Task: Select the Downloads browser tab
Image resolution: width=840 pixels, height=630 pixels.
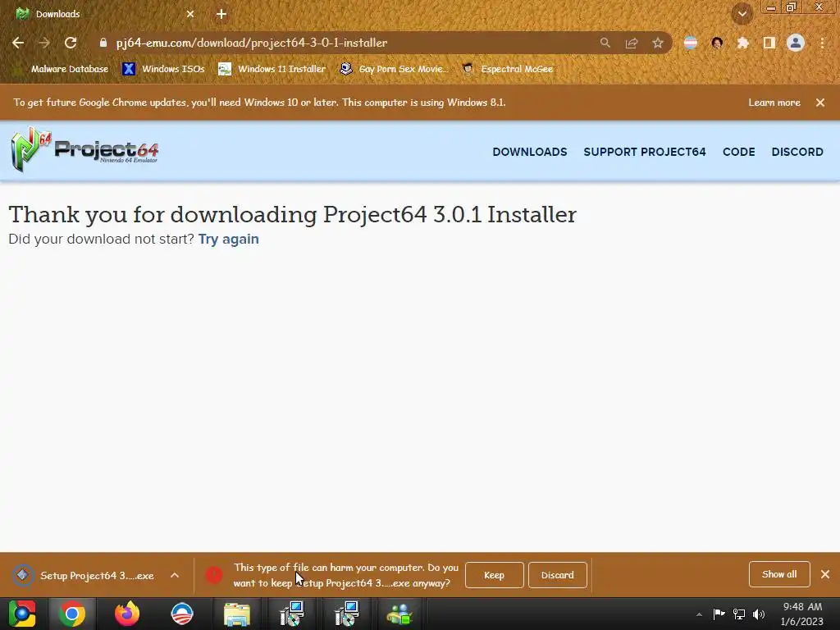Action: (x=104, y=14)
